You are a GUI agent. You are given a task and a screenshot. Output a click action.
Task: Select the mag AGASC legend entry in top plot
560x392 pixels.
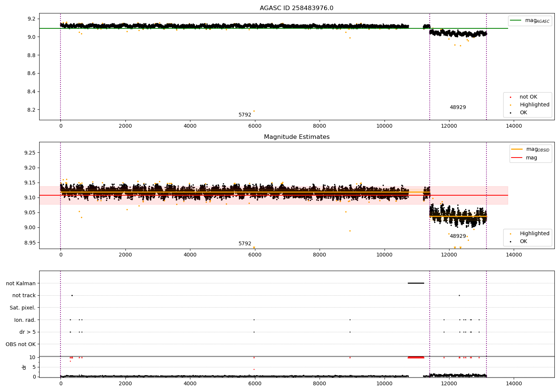[x=530, y=21]
